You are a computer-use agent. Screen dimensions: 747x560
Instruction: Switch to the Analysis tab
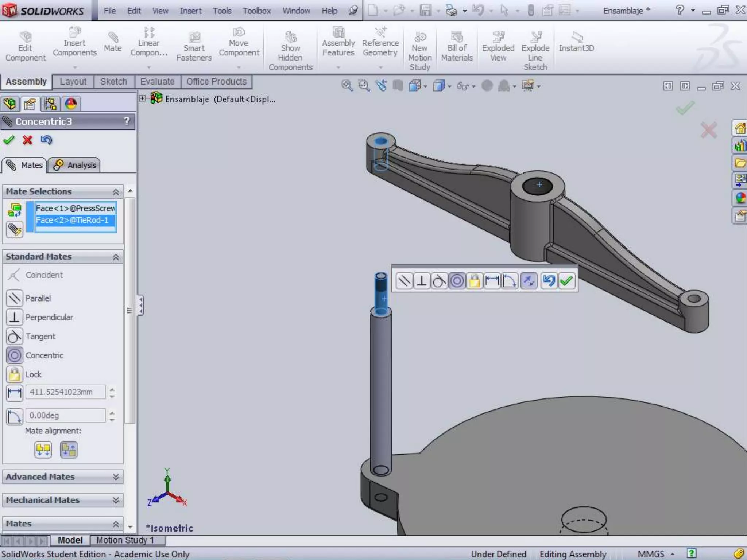74,165
